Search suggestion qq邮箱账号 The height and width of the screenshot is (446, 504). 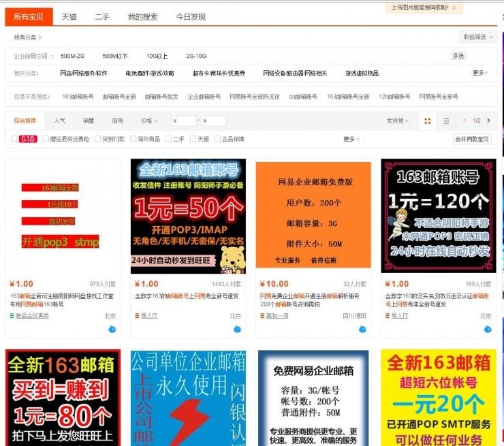tap(303, 97)
